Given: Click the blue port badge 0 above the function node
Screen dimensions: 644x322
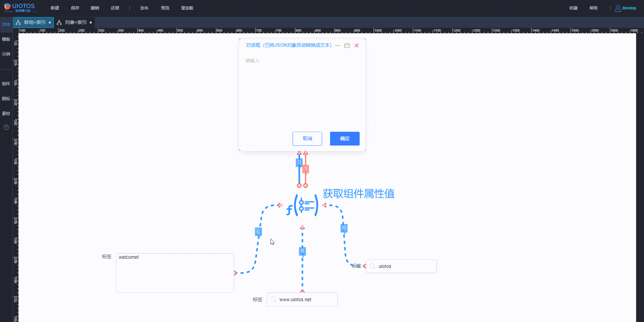Looking at the screenshot, I should pos(299,162).
